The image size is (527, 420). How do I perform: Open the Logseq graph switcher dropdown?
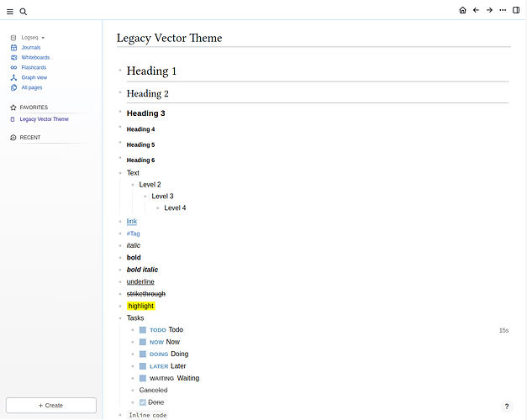point(33,38)
